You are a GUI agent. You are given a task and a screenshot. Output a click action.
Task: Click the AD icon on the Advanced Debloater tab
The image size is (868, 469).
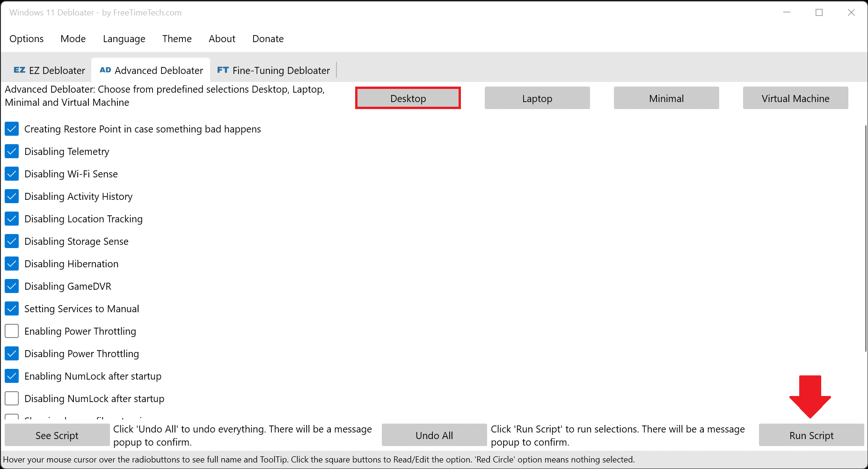click(x=106, y=70)
